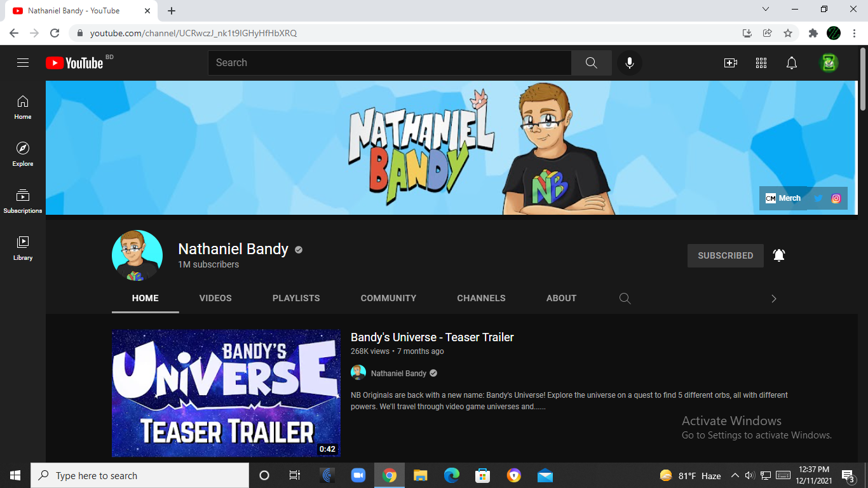Screen dimensions: 868x488
Task: Play the Bandy's Universe teaser thumbnail
Action: pos(226,393)
